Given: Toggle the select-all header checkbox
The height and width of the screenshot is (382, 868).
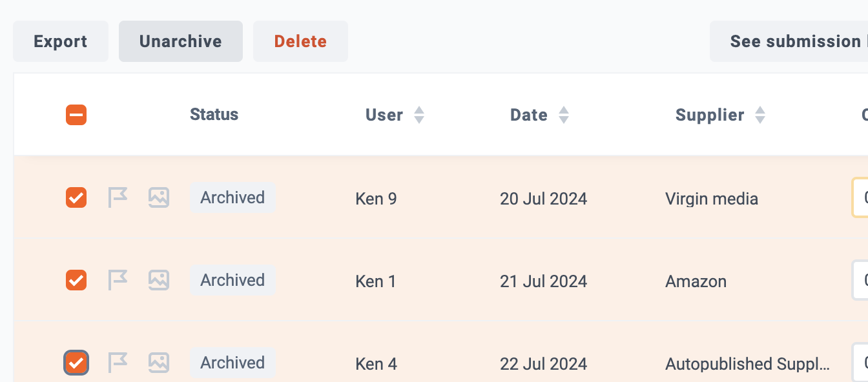Looking at the screenshot, I should click(76, 115).
